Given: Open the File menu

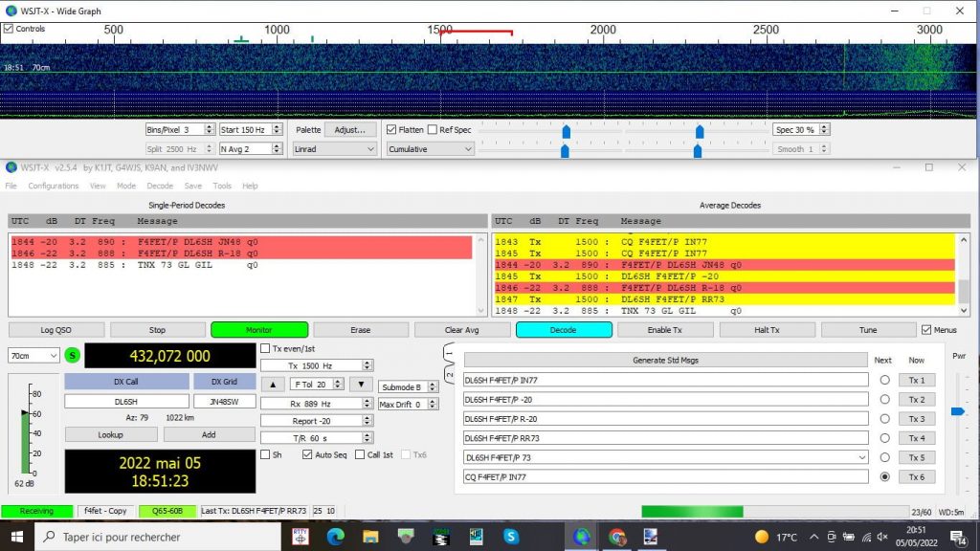Looking at the screenshot, I should (x=11, y=187).
